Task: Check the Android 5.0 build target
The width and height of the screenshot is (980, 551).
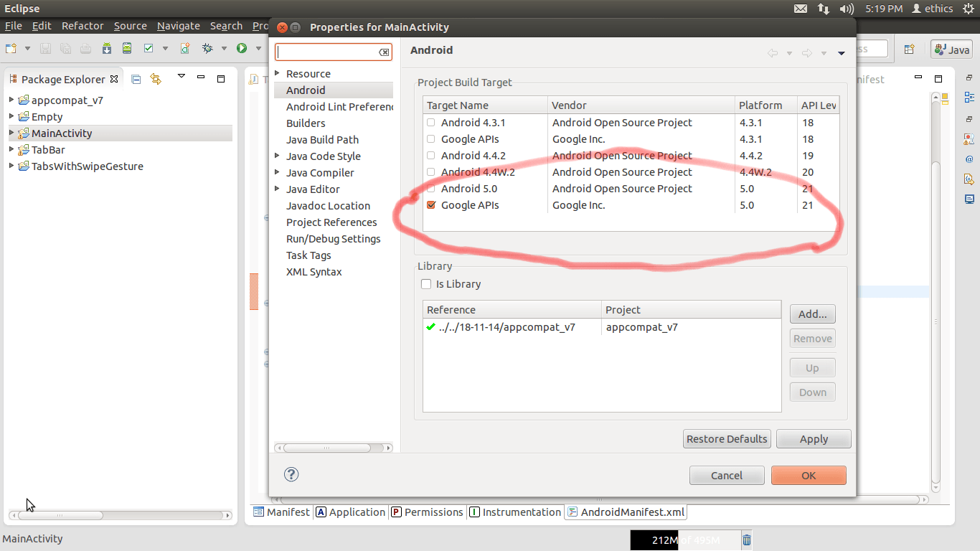Action: 431,189
